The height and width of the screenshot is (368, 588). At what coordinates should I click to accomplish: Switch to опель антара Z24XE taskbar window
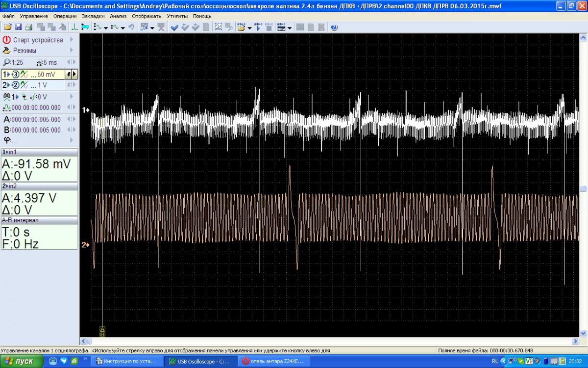pos(274,361)
